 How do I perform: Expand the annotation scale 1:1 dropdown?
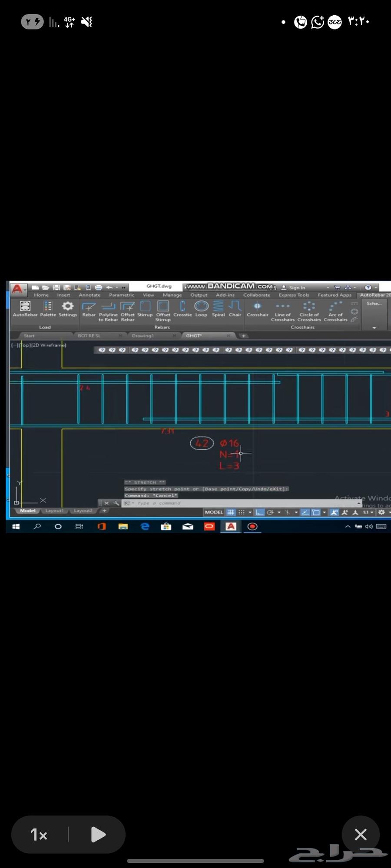click(368, 513)
